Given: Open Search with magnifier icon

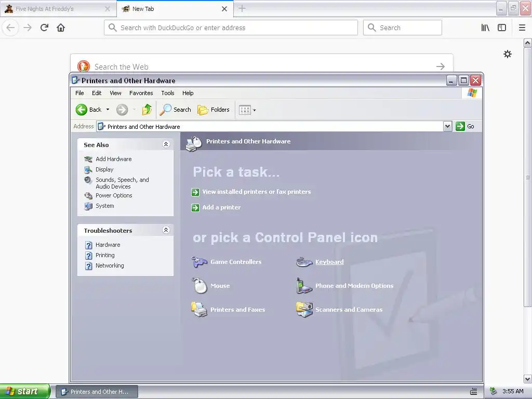Looking at the screenshot, I should coord(175,110).
